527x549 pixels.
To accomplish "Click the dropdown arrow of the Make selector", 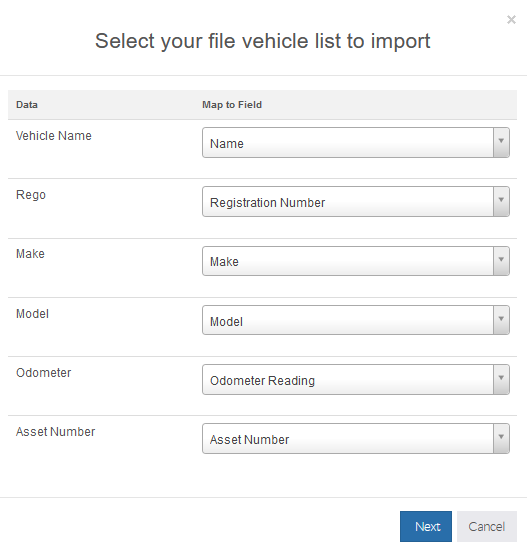I will pyautogui.click(x=501, y=261).
